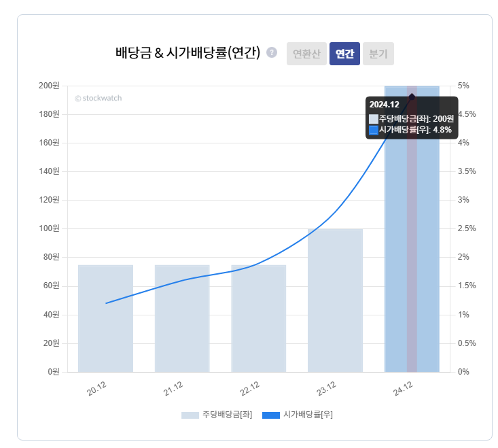Click the tooltip 주당배당금[좌]: 200원 text
Image resolution: width=498 pixels, height=448 pixels.
(416, 119)
